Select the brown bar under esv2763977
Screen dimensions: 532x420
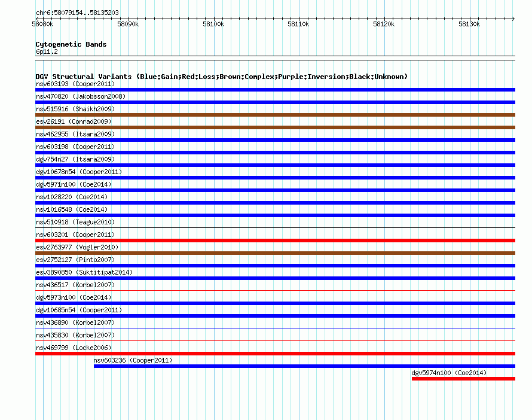[x=275, y=253]
